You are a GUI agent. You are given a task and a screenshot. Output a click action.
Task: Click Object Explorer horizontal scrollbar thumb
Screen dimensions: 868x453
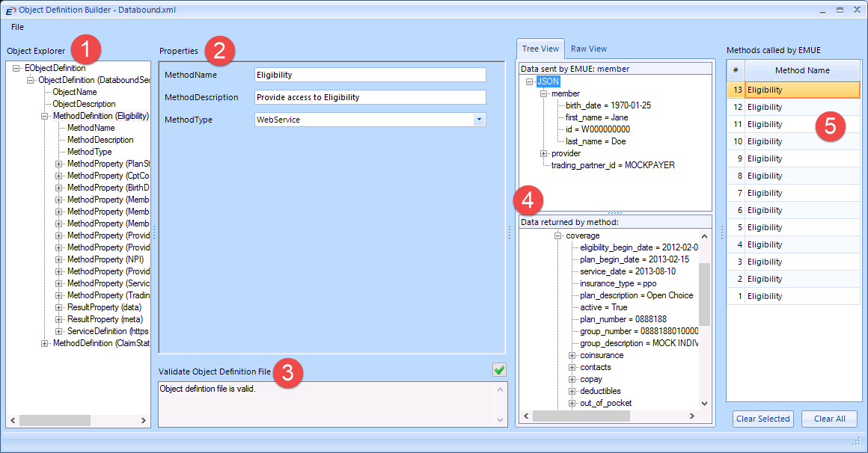click(55, 420)
